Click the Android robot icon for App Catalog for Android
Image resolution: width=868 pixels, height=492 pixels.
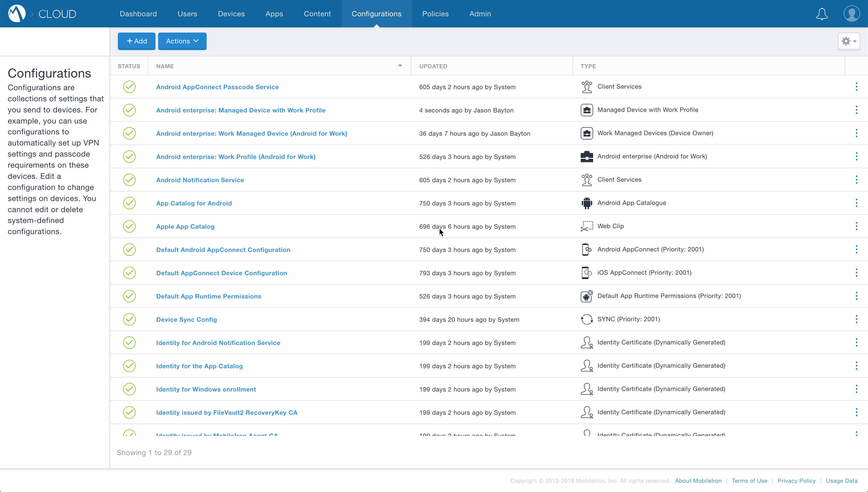click(587, 203)
